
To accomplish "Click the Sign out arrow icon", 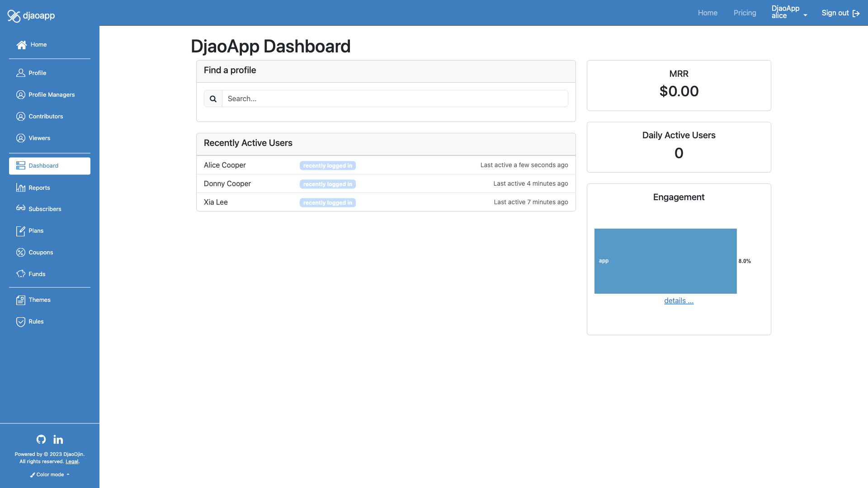I will (856, 14).
